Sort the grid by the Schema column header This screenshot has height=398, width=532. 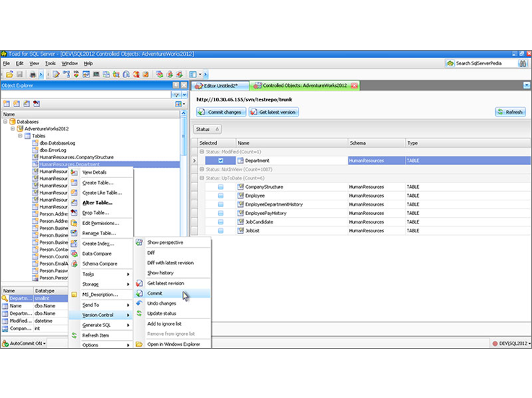click(377, 143)
